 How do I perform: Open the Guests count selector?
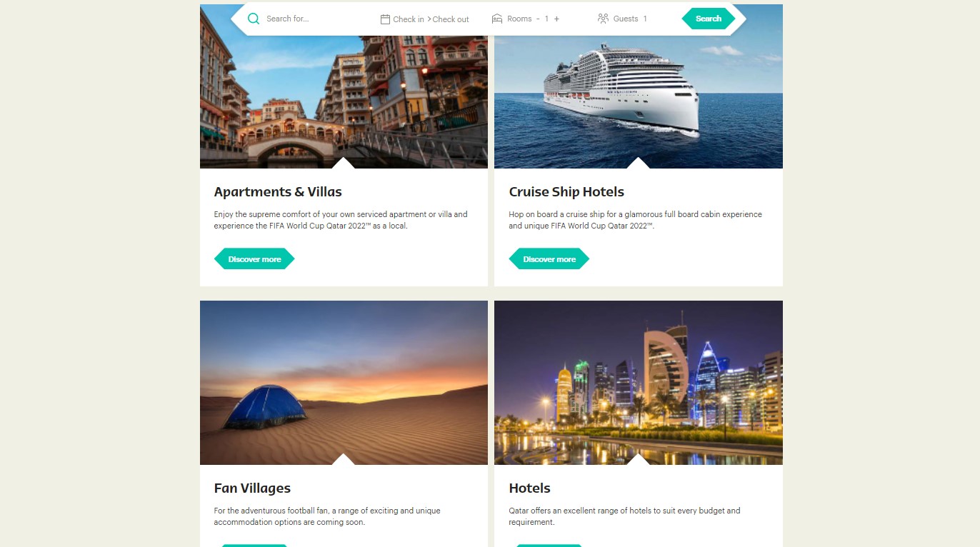tap(630, 19)
